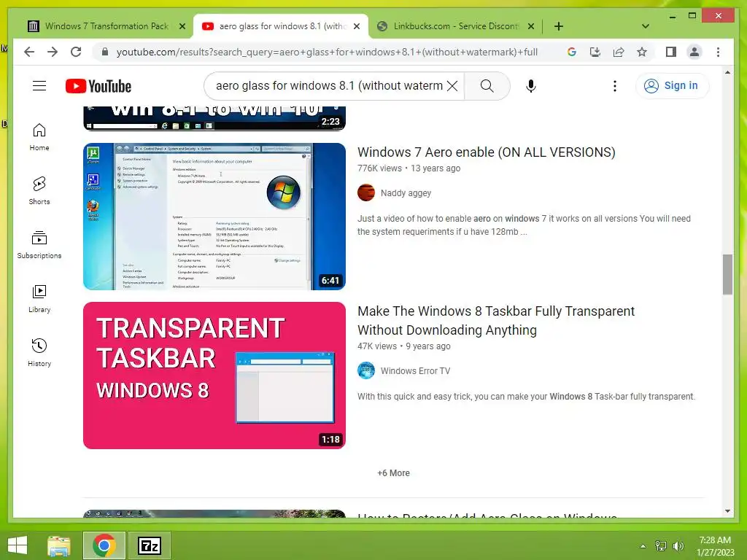The width and height of the screenshot is (747, 560).
Task: Open File Explorer from the taskbar
Action: click(59, 545)
